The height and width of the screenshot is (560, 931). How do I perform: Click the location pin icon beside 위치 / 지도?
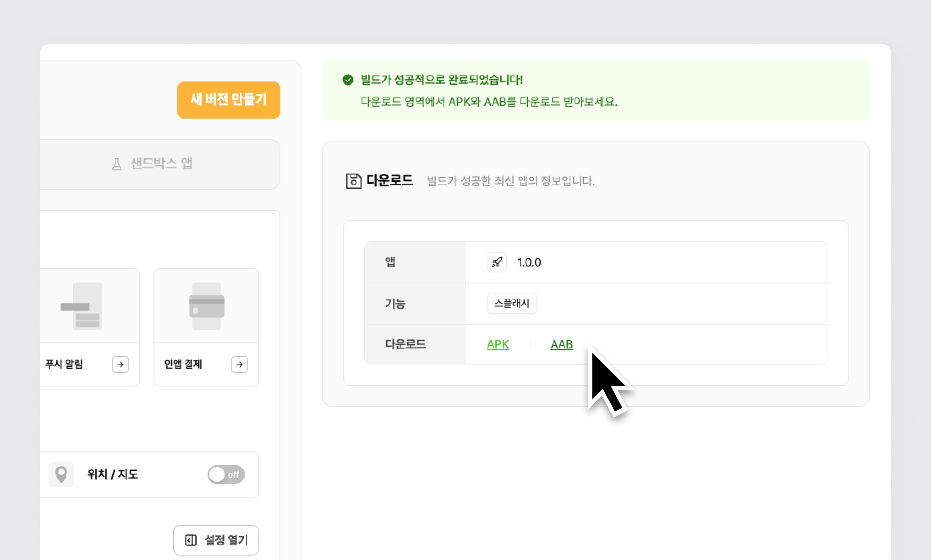click(x=61, y=474)
